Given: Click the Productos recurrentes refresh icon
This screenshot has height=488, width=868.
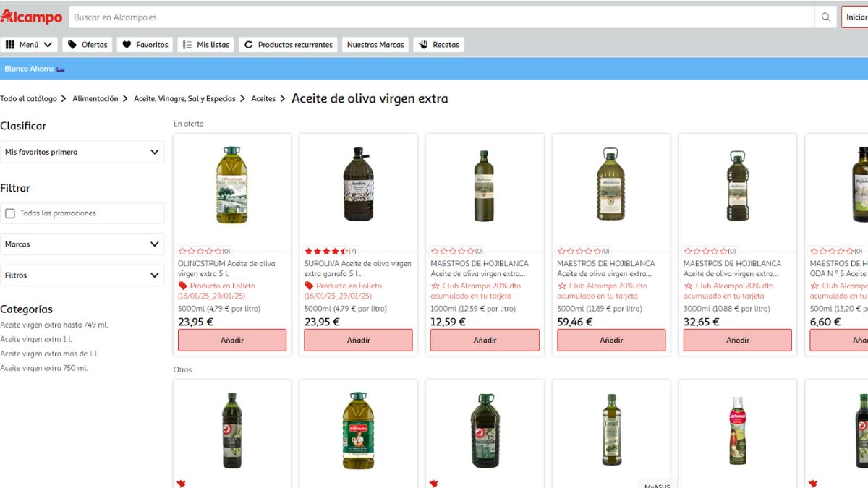Looking at the screenshot, I should 249,45.
